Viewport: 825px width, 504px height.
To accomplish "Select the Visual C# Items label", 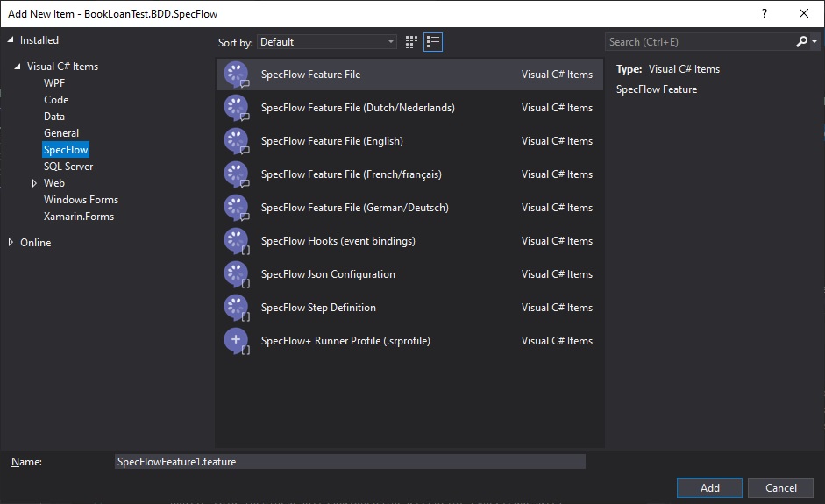I will (62, 67).
